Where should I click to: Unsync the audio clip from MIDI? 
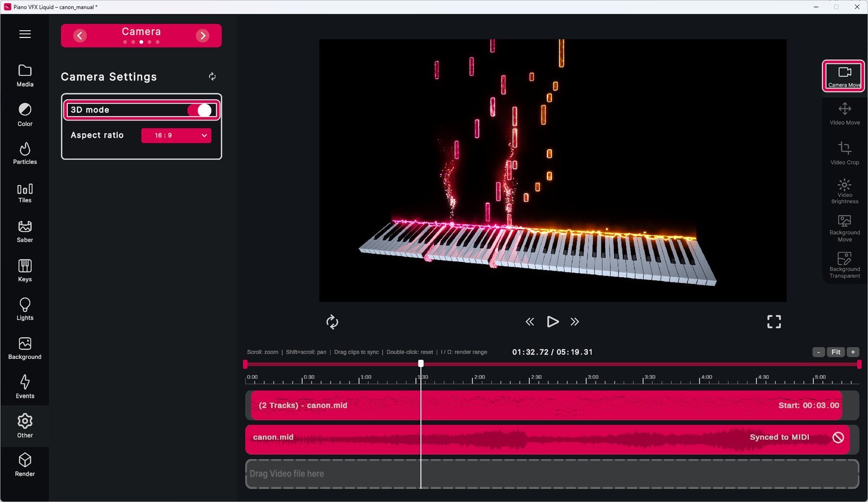838,437
